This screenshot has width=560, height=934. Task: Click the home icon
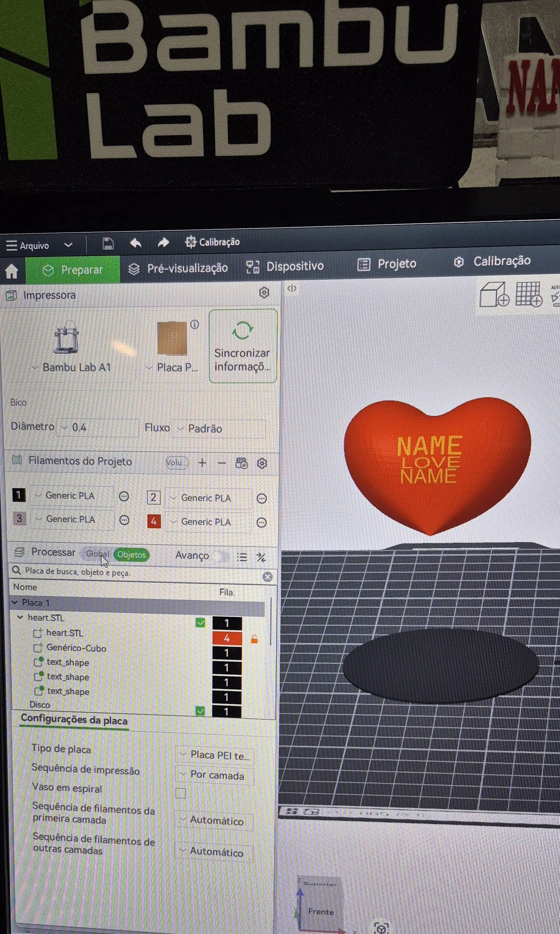(12, 271)
